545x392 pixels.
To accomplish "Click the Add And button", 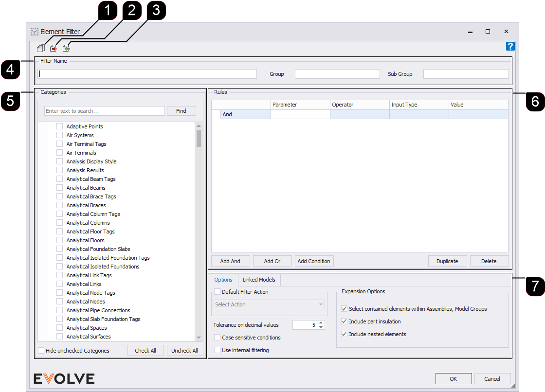I will tap(230, 261).
